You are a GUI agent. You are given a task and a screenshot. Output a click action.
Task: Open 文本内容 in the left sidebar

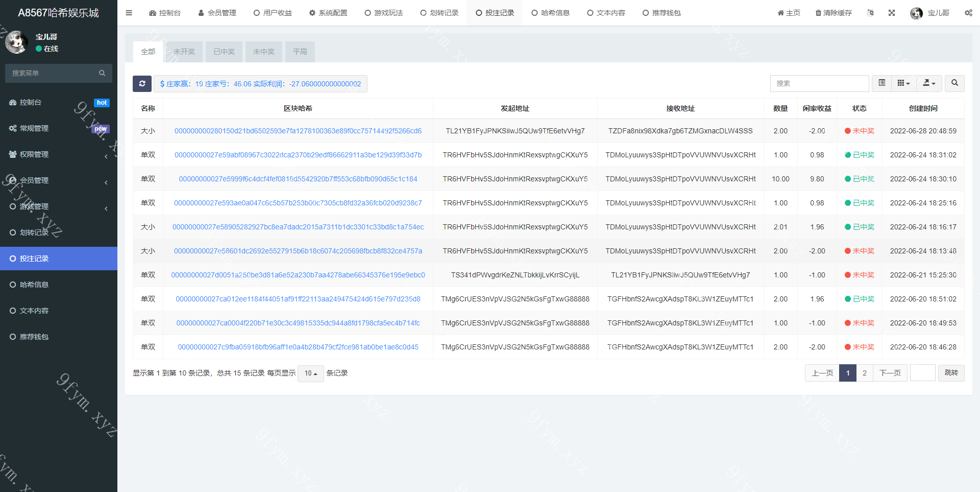59,311
